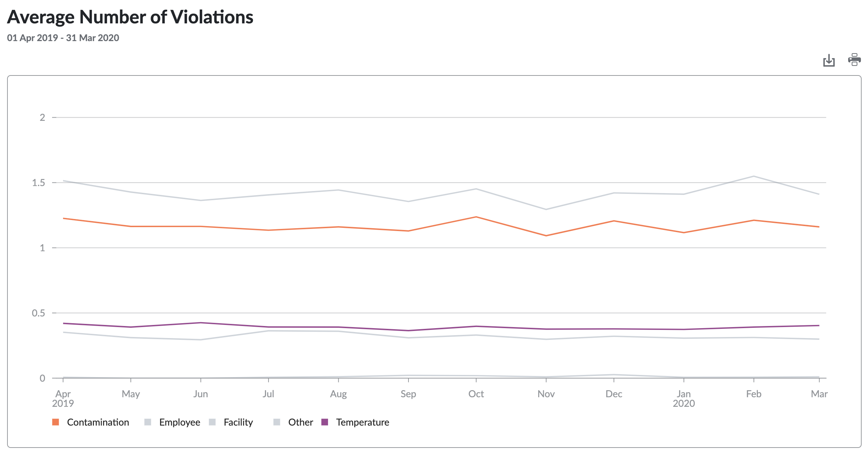
Task: Show the Other series legend label
Action: [300, 422]
